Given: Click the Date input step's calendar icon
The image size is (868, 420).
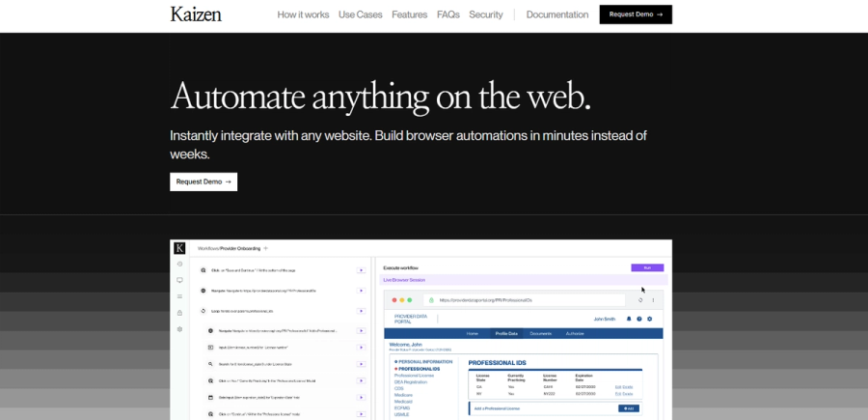Looking at the screenshot, I should [x=210, y=397].
